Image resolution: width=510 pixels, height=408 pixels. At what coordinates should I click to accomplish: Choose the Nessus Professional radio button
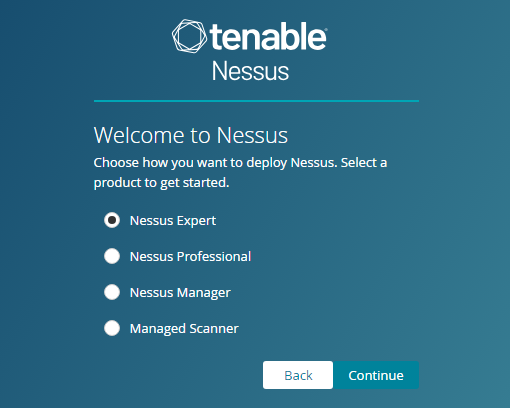click(x=112, y=256)
